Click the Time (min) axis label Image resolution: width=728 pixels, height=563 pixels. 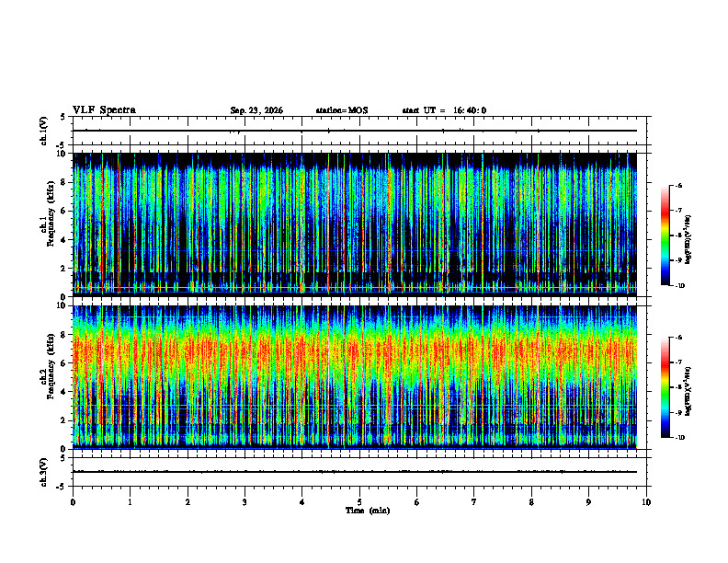(368, 511)
